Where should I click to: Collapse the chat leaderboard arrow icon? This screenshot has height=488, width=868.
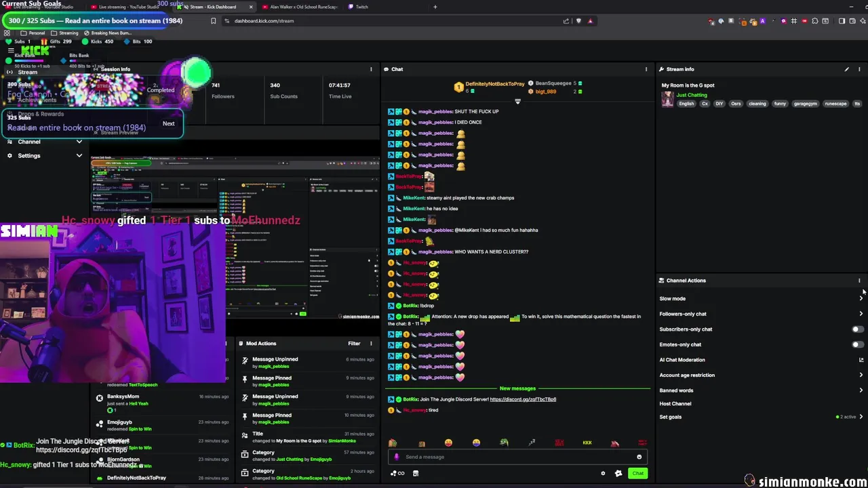(x=517, y=102)
